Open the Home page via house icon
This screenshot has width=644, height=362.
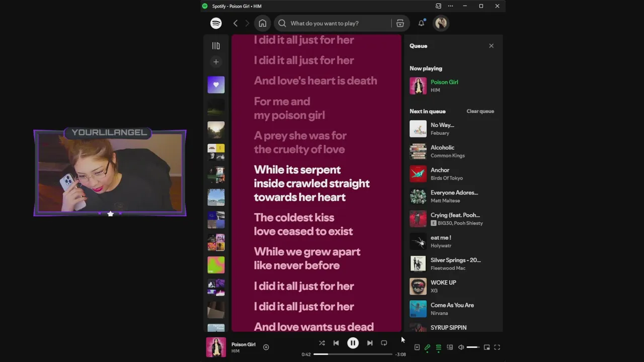263,23
